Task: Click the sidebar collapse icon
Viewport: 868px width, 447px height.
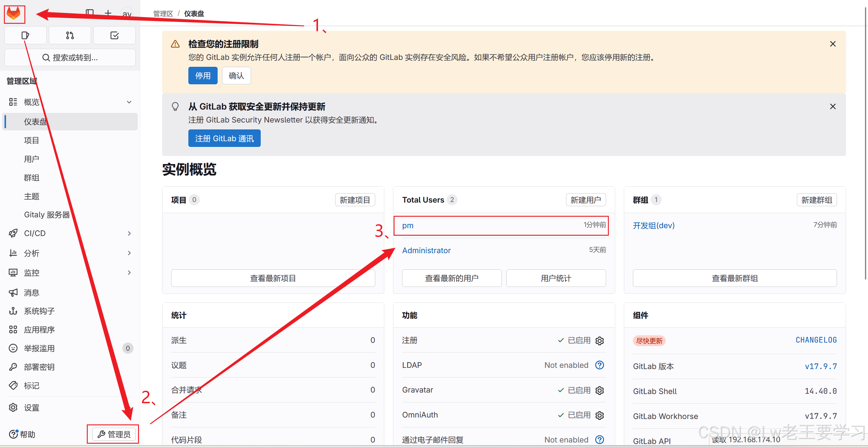Action: [x=90, y=13]
